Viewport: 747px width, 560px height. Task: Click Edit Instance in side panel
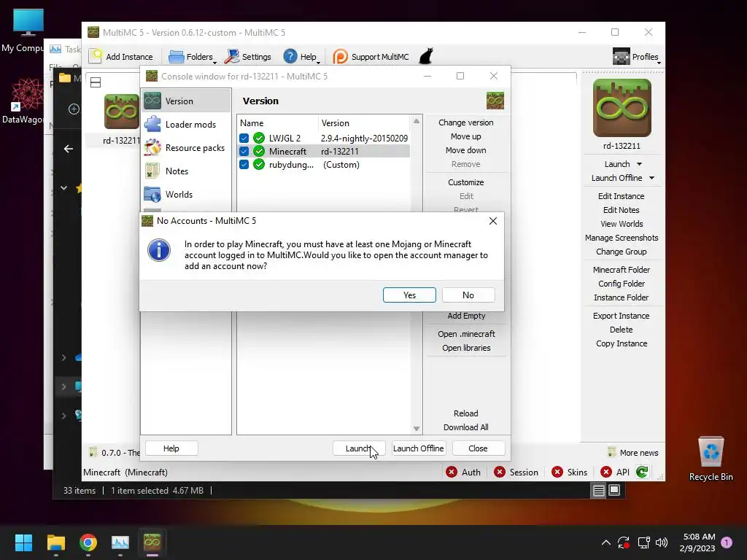click(x=622, y=196)
